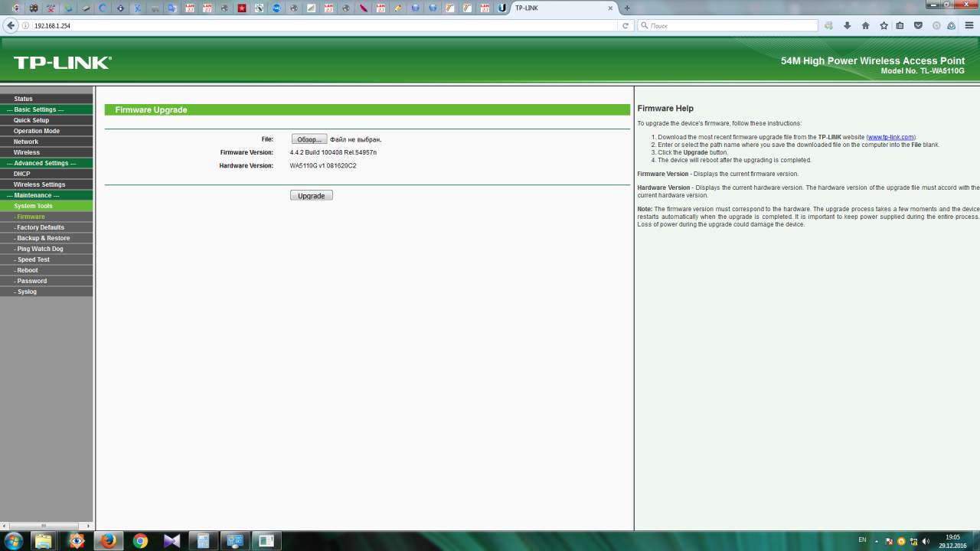Screen dimensions: 980x551
Task: Open the Windows Start menu
Action: coord(13,541)
